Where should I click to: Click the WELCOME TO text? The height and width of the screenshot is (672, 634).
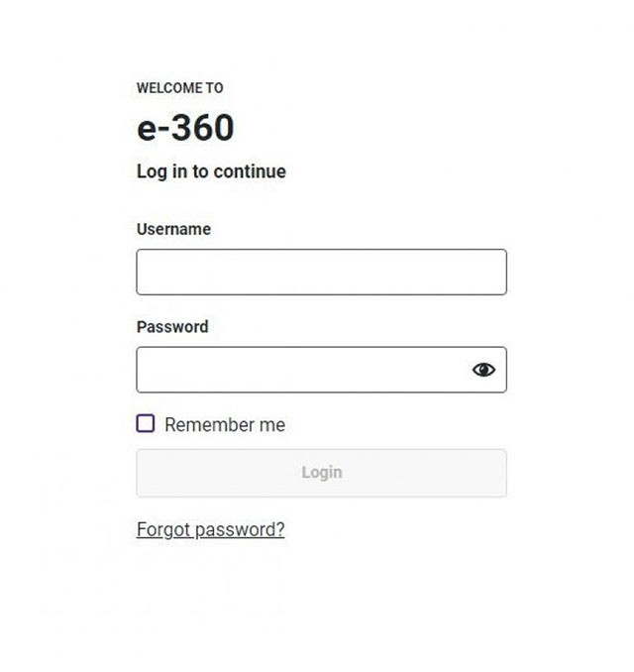[179, 88]
